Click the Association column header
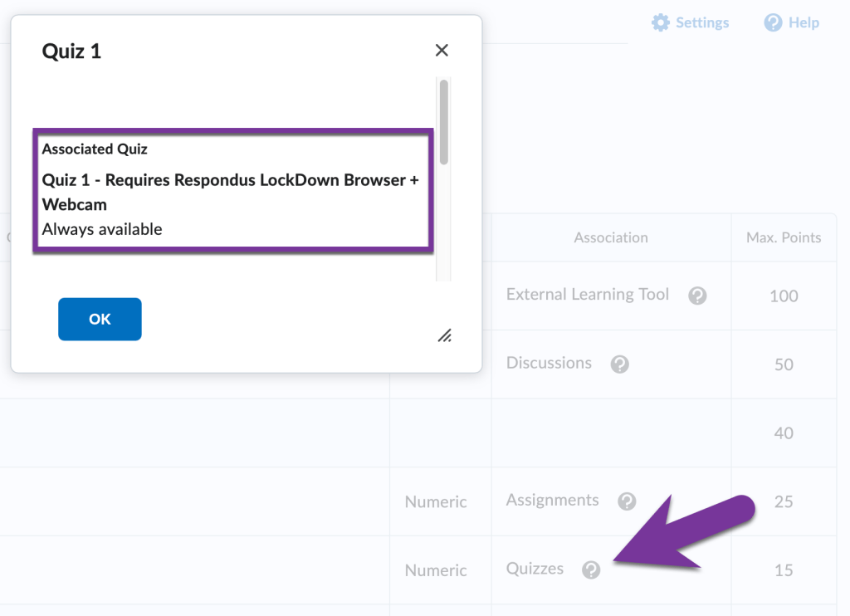The width and height of the screenshot is (850, 616). [611, 237]
